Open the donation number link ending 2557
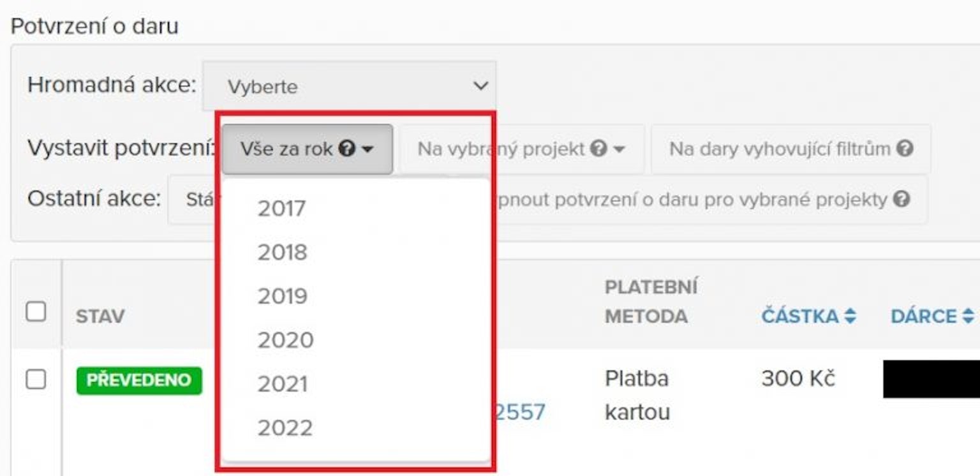The height and width of the screenshot is (476, 980). 520,412
